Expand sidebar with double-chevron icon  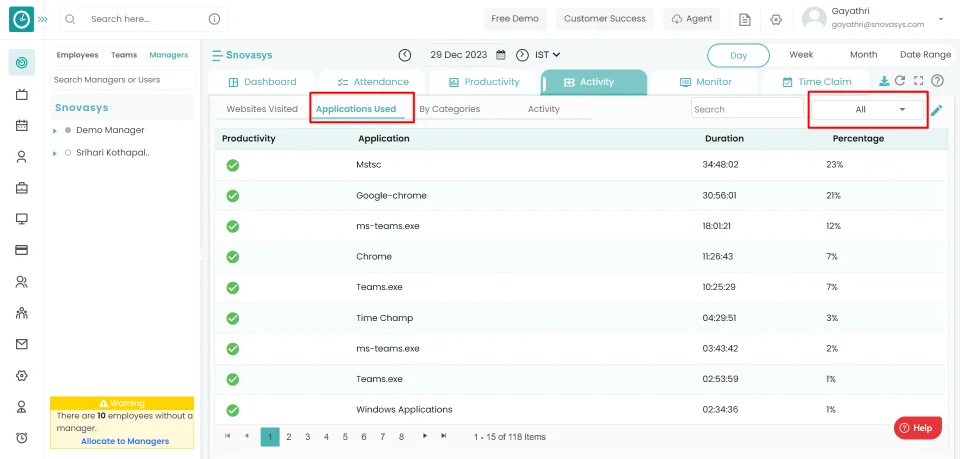[x=42, y=19]
